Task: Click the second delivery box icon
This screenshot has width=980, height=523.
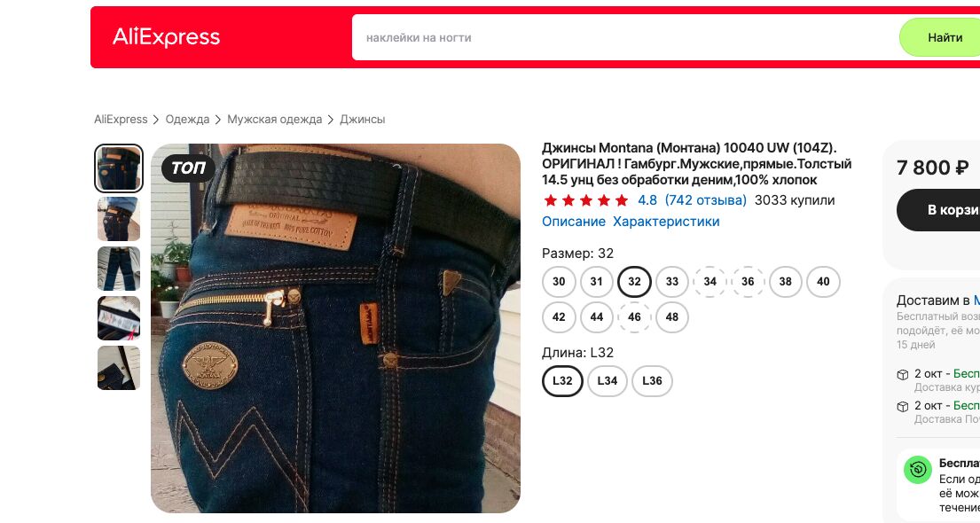Action: pyautogui.click(x=903, y=406)
